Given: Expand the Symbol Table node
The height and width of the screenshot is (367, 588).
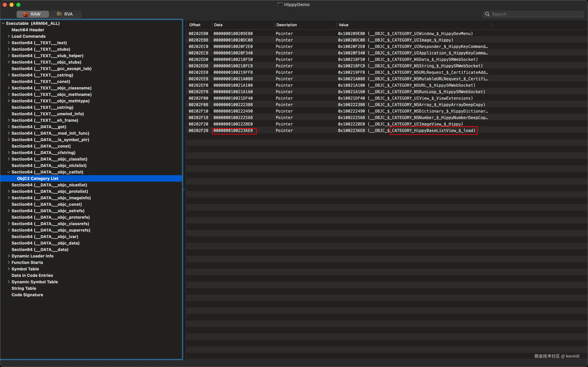Looking at the screenshot, I should [x=9, y=269].
